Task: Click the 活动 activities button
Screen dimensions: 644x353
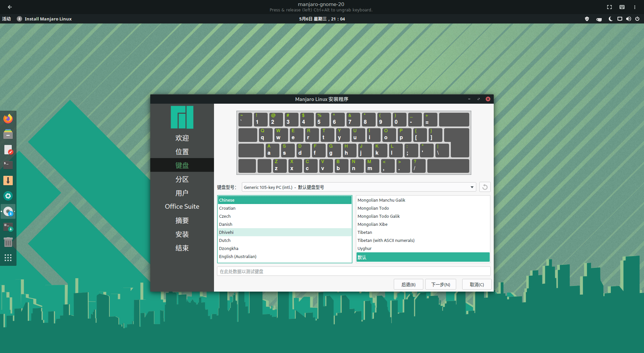Action: pos(6,19)
